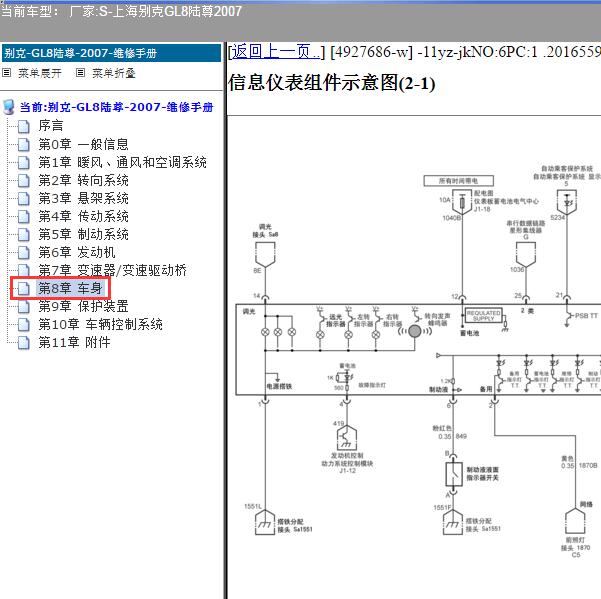Click the page icon beside 第9章 保护装置
The width and height of the screenshot is (601, 599).
(x=24, y=307)
